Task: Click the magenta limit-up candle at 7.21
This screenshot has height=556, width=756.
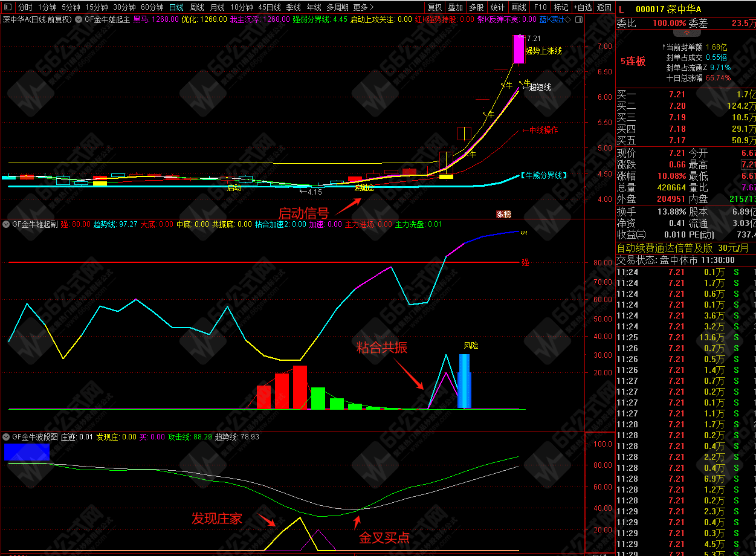Action: pos(519,49)
